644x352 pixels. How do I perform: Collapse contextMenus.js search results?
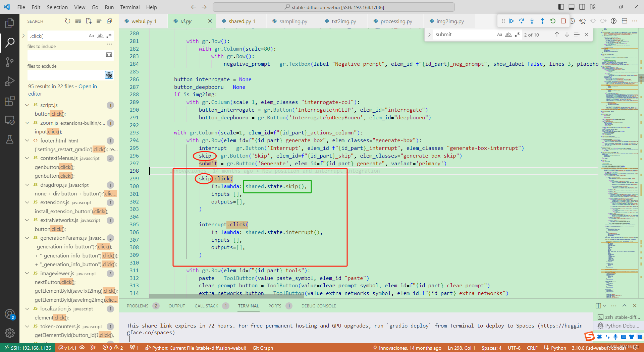[x=27, y=158]
